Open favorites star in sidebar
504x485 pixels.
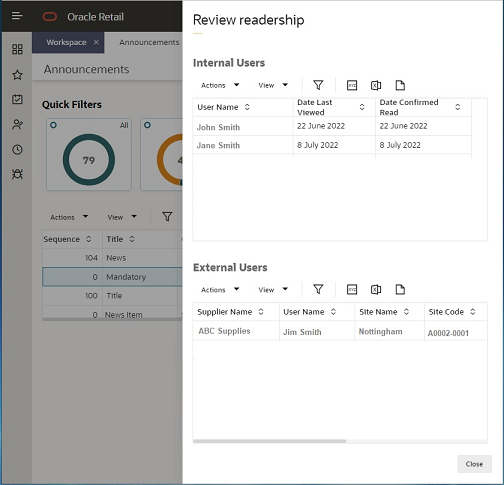pos(17,75)
